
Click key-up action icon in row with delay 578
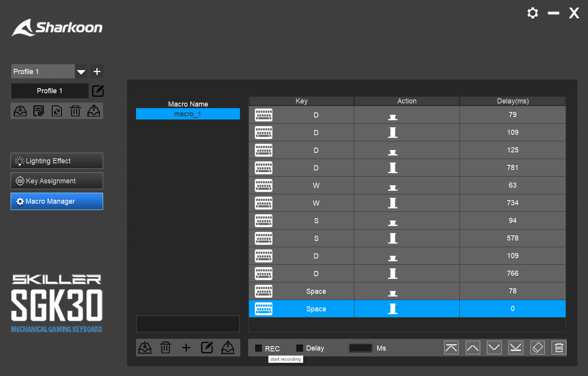(x=393, y=238)
